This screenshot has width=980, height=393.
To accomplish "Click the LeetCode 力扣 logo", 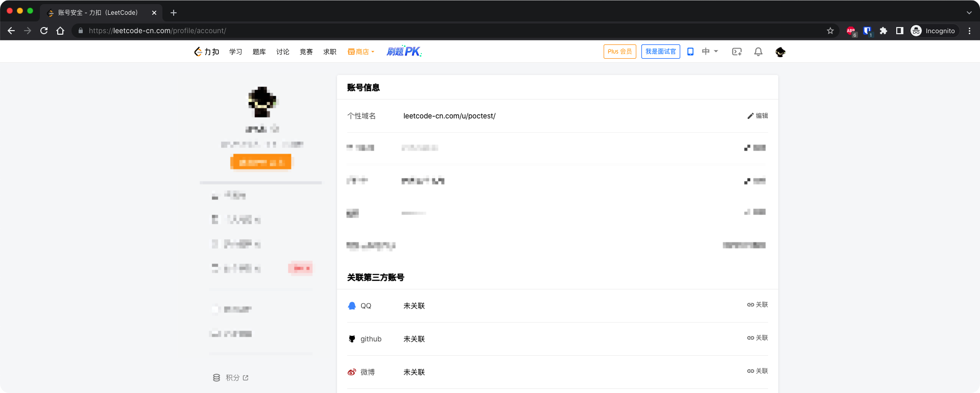I will point(206,52).
